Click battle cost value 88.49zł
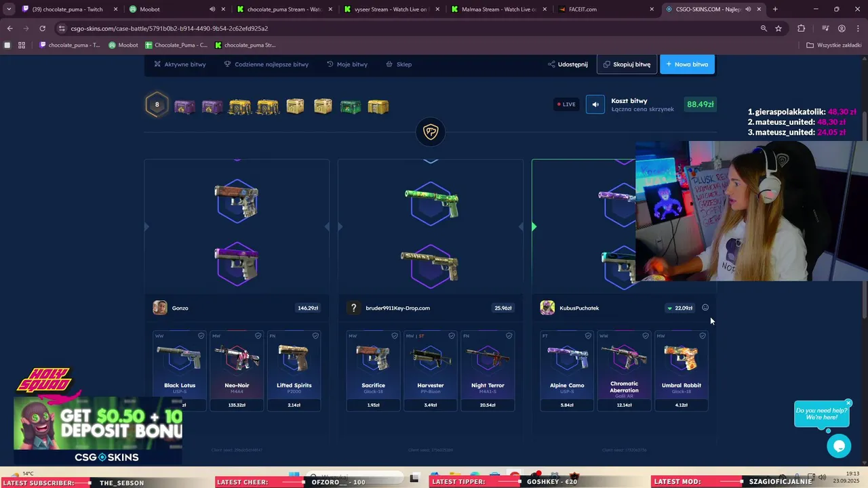 point(700,104)
